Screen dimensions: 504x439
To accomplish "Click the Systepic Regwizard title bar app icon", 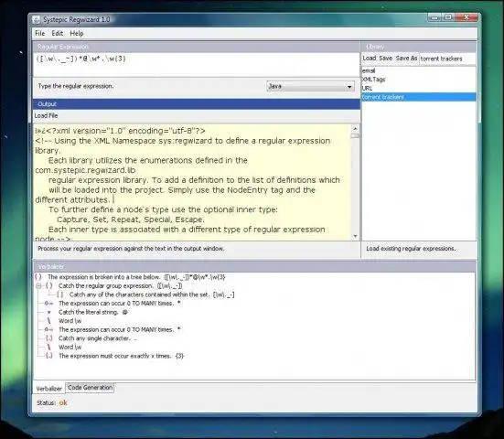I will tap(37, 19).
